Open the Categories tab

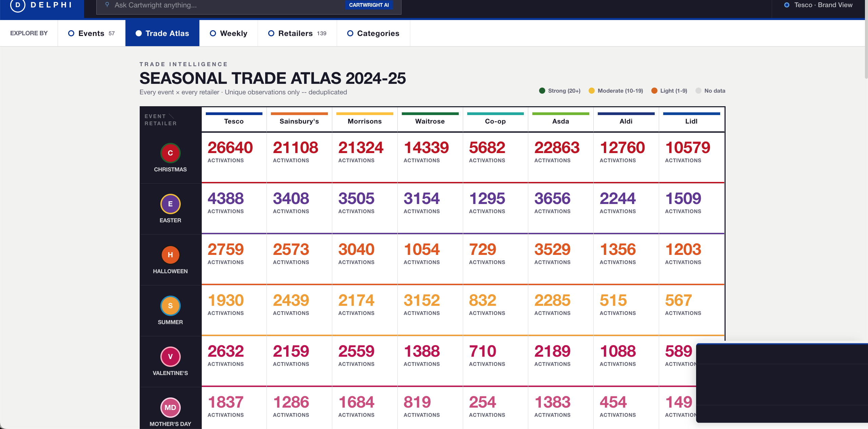click(373, 33)
